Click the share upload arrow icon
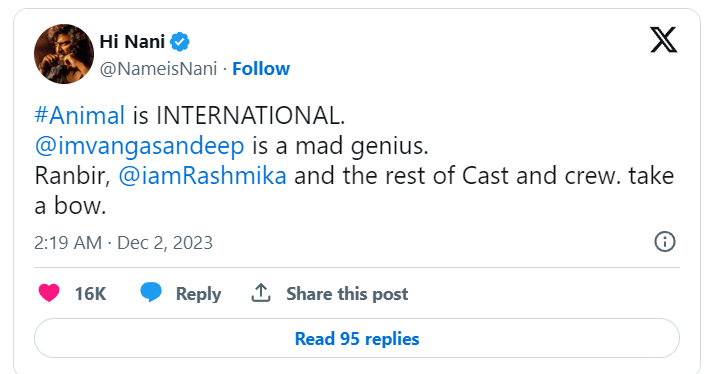Image resolution: width=711 pixels, height=374 pixels. pos(261,293)
